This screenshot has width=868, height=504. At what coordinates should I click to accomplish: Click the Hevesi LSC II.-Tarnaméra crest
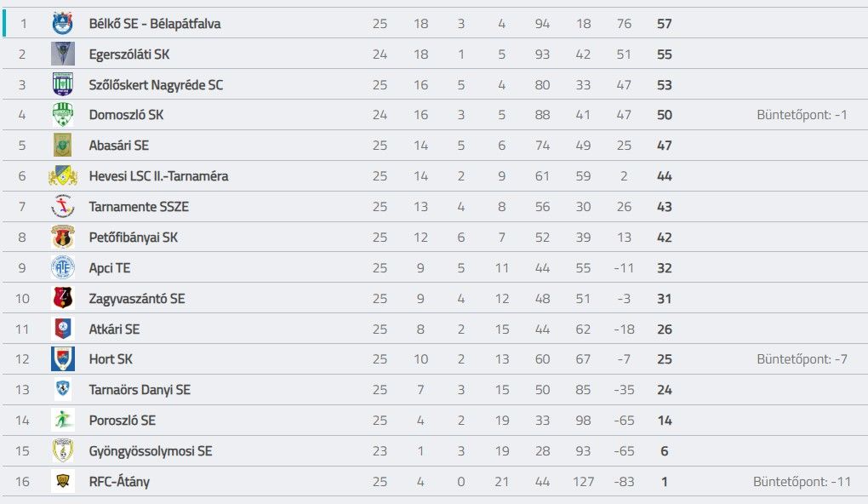coord(63,175)
